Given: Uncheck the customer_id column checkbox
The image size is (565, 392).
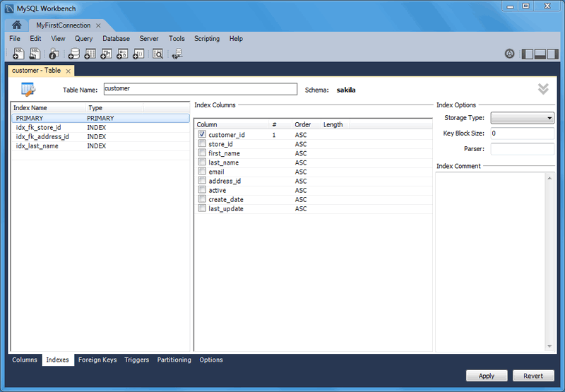Looking at the screenshot, I should tap(202, 134).
